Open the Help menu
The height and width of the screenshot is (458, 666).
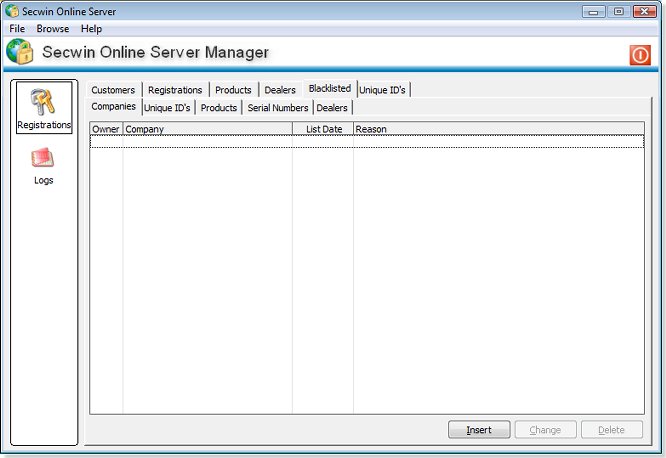tap(92, 29)
